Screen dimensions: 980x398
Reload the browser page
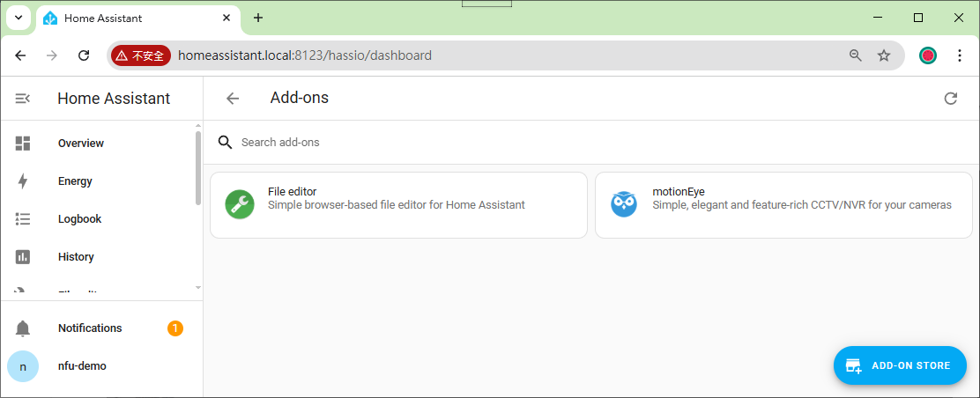84,55
